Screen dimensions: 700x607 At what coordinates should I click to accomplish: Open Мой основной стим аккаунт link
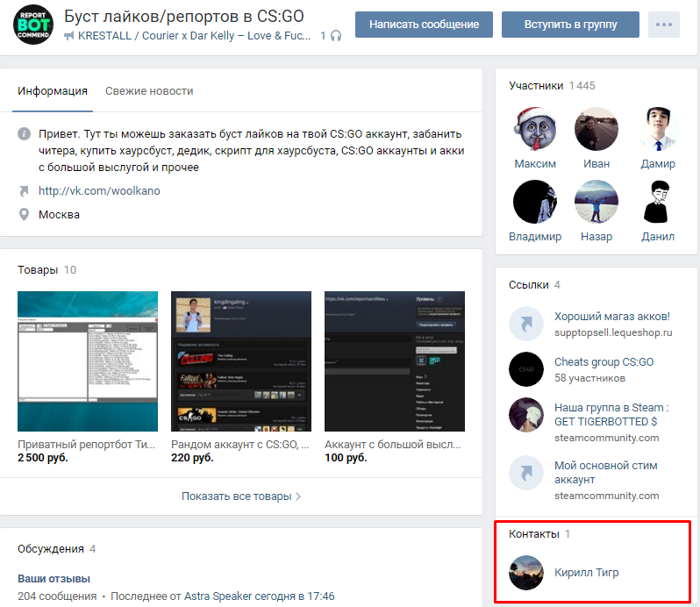606,473
